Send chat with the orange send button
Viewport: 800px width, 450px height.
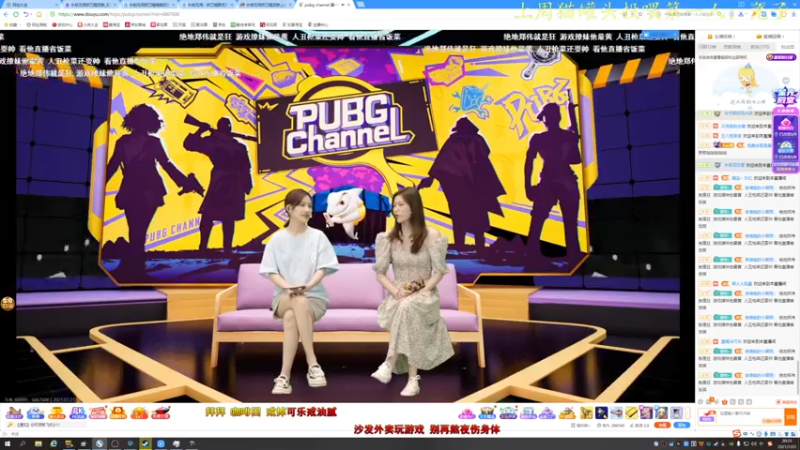[x=790, y=417]
